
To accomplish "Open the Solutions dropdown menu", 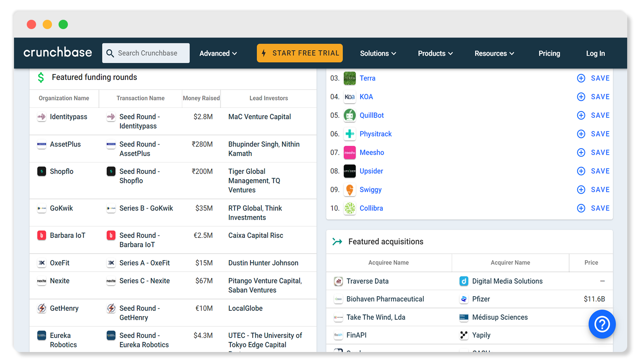I will pos(378,53).
